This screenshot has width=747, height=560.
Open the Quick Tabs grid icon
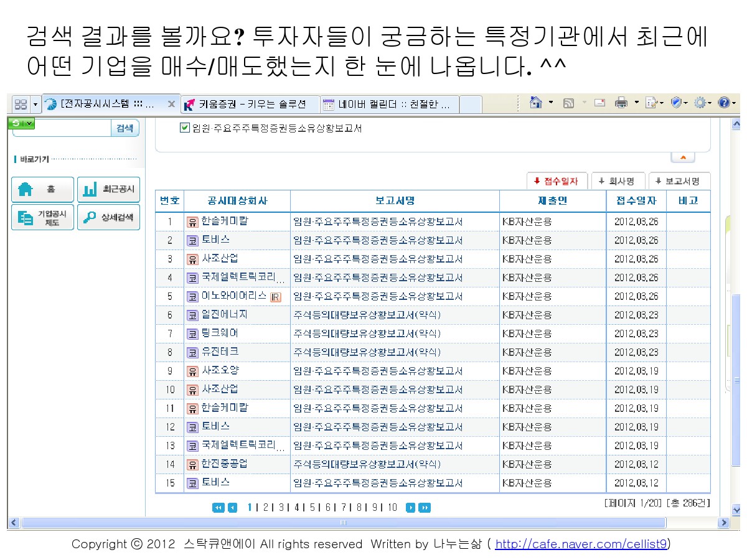click(21, 104)
